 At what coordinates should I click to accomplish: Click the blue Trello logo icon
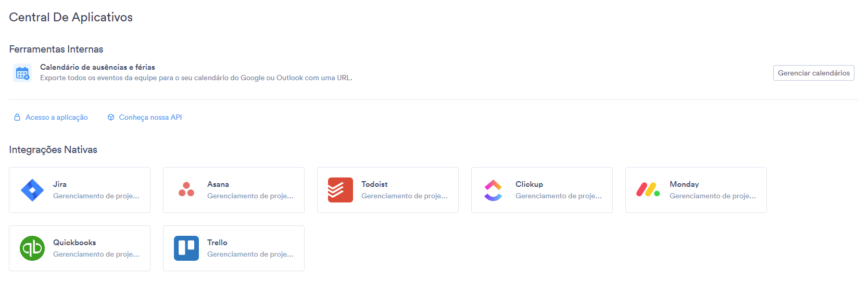[186, 248]
